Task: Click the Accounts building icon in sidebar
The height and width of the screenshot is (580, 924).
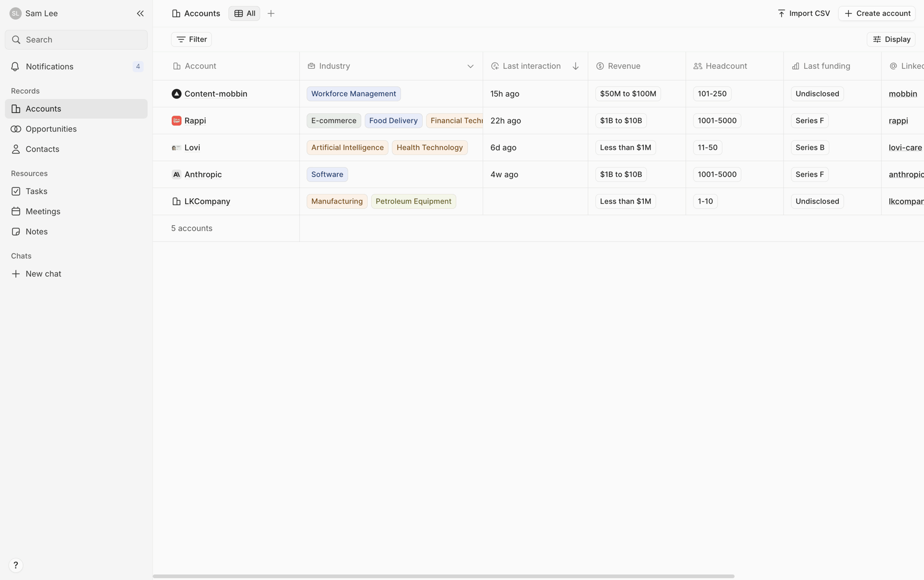Action: (x=16, y=109)
